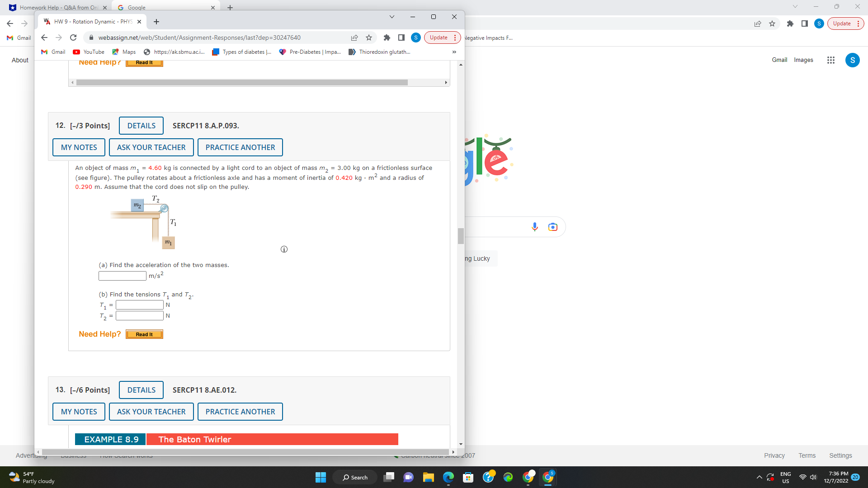This screenshot has width=868, height=488.
Task: Click the Read It button under Need Help
Action: click(144, 334)
